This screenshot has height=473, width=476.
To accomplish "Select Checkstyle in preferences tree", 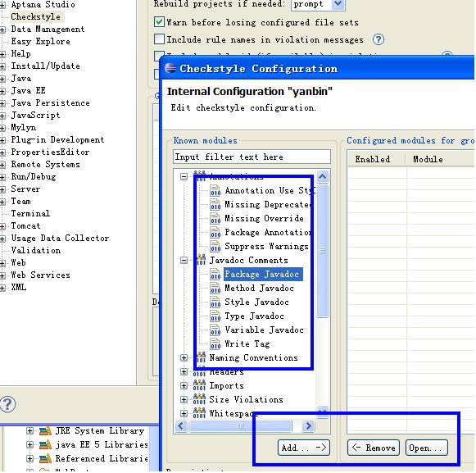I will (35, 16).
